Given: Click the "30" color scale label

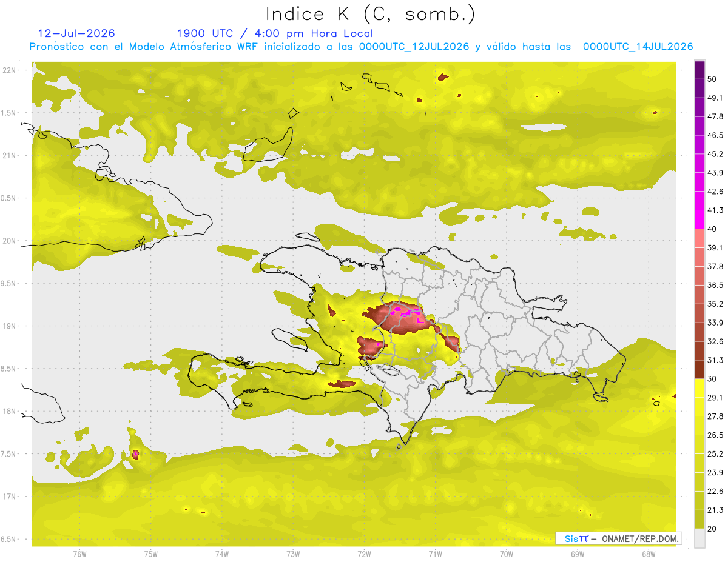Looking at the screenshot, I should (712, 379).
